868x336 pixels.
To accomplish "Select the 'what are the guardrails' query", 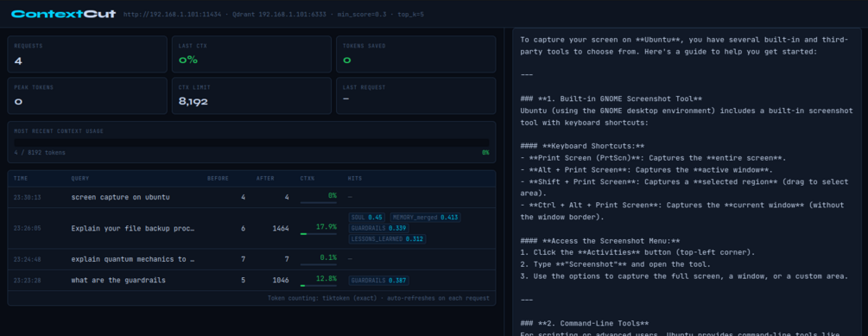I will click(118, 280).
